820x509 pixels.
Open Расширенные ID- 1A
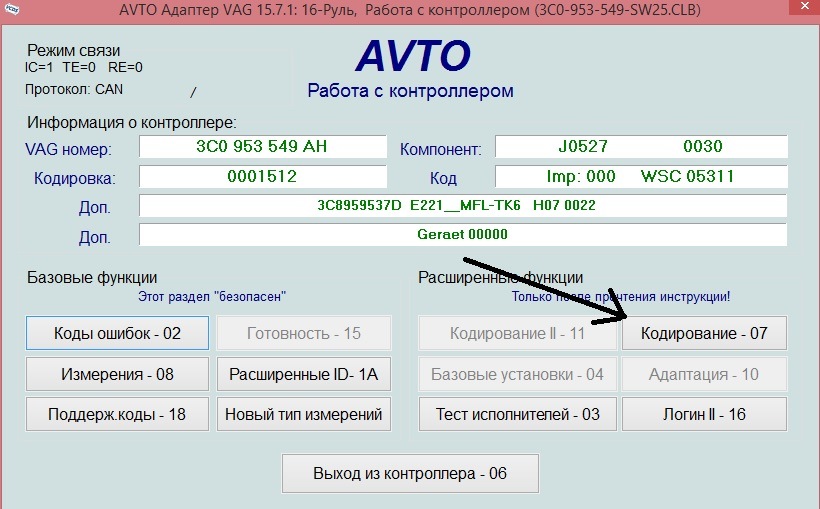304,374
